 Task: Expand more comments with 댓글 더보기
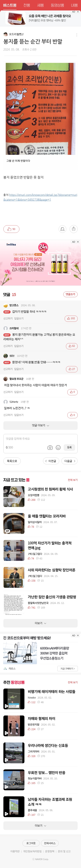[x=40, y=425]
